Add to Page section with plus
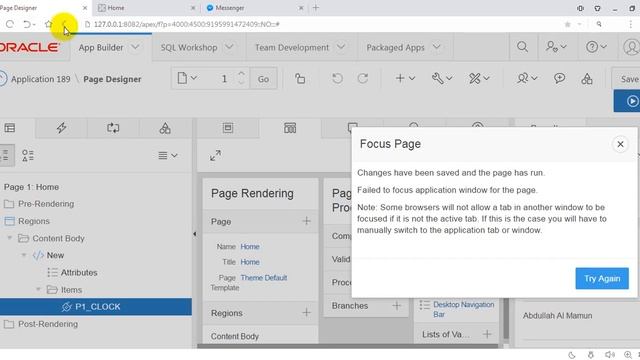 tap(306, 221)
